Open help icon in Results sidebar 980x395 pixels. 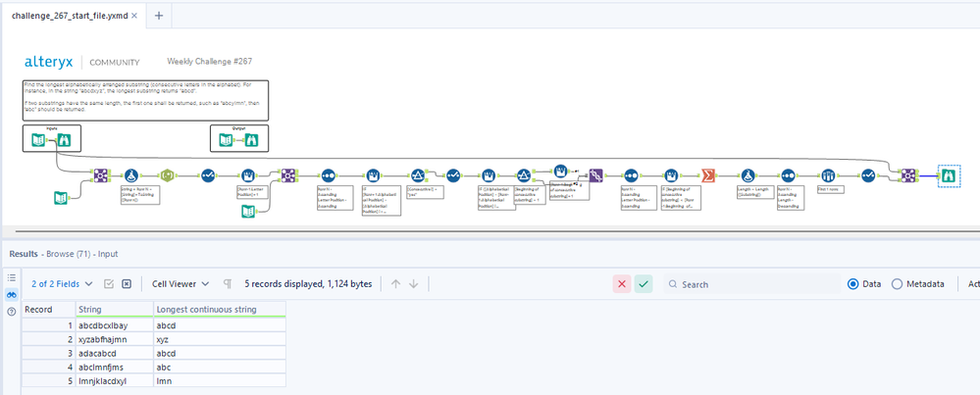point(11,312)
